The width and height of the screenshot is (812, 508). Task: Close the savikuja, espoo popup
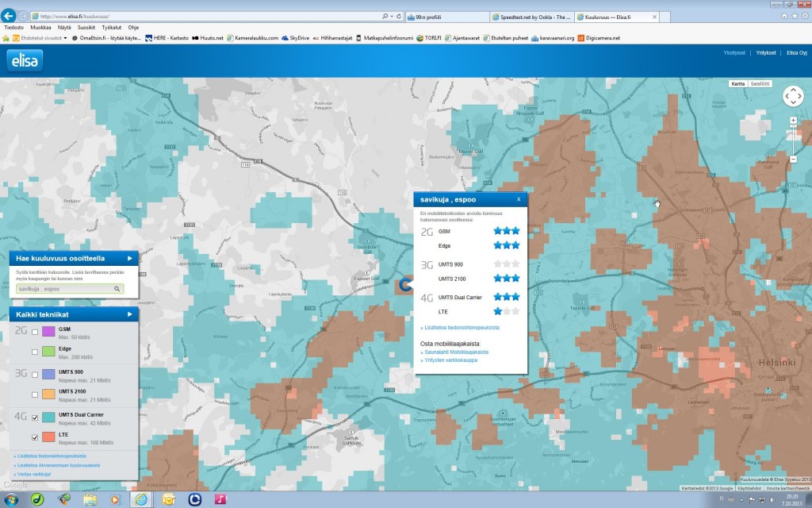click(519, 199)
